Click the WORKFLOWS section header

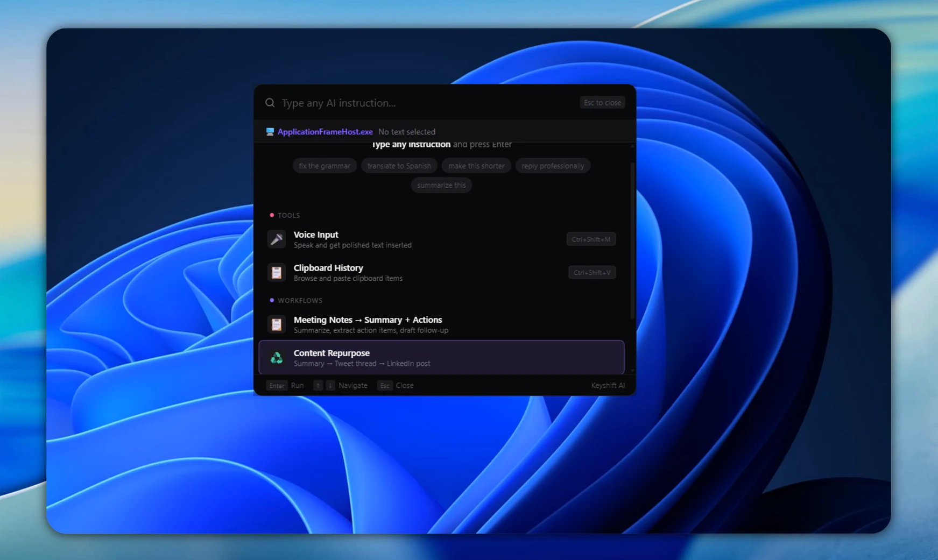point(300,300)
